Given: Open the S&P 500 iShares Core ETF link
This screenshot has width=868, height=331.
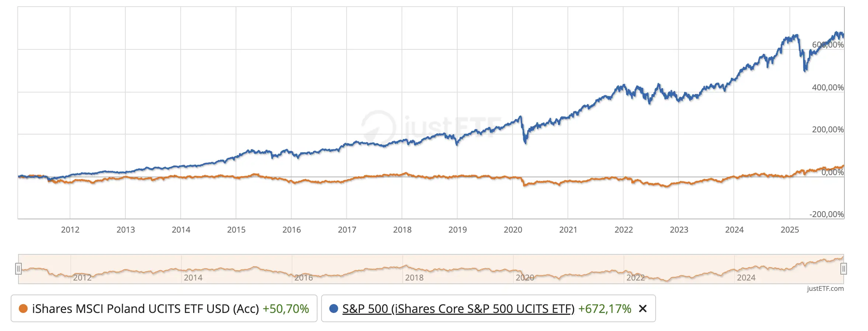Looking at the screenshot, I should point(458,309).
